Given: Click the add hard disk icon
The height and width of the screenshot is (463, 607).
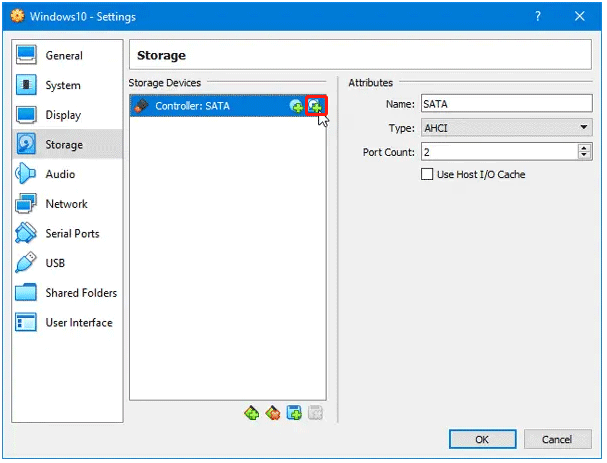Looking at the screenshot, I should (316, 106).
